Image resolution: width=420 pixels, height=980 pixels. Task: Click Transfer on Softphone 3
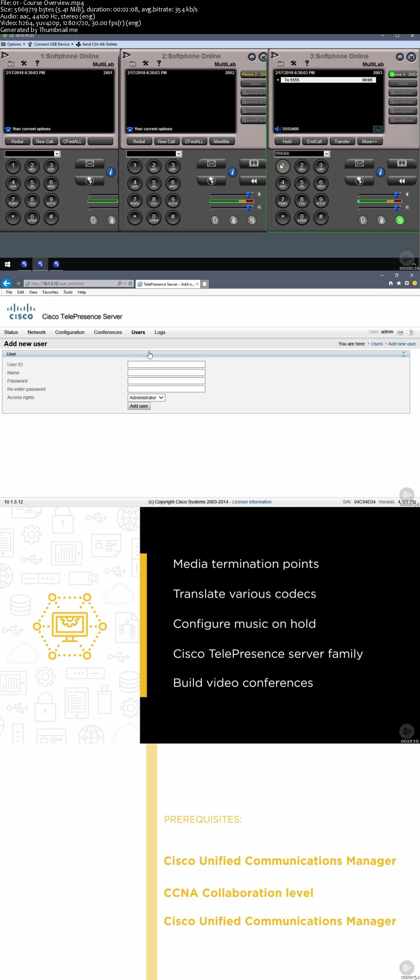pyautogui.click(x=342, y=142)
